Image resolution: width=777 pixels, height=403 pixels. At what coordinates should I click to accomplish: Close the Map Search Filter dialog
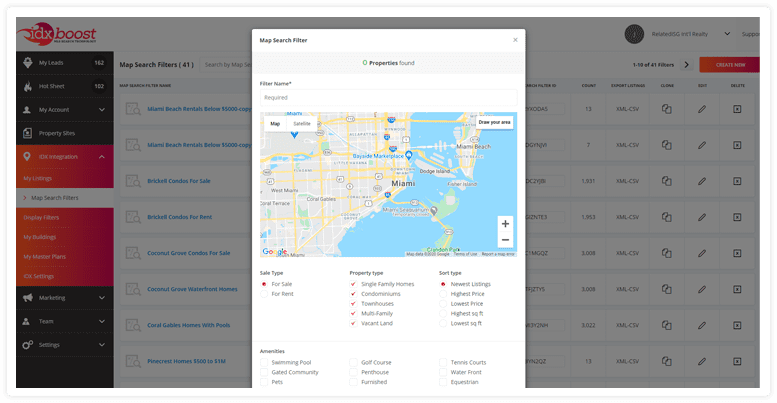click(x=515, y=40)
